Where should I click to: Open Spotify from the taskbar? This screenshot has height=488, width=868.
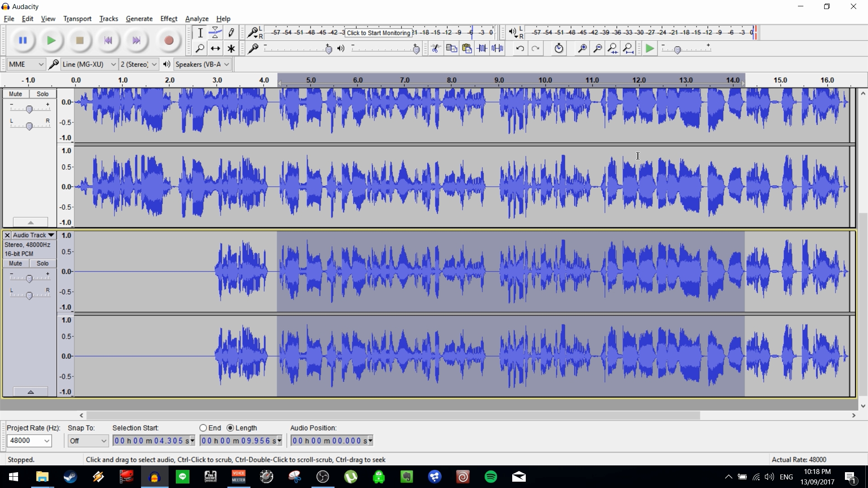(491, 477)
